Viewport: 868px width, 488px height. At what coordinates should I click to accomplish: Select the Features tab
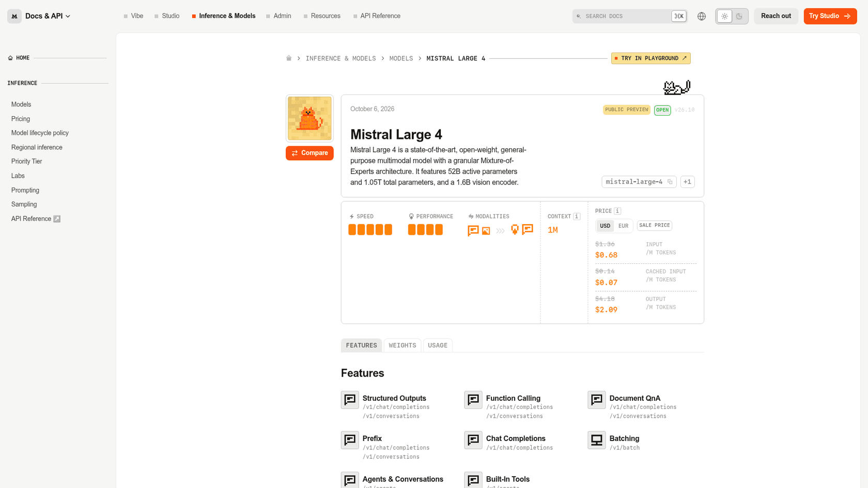tap(361, 345)
